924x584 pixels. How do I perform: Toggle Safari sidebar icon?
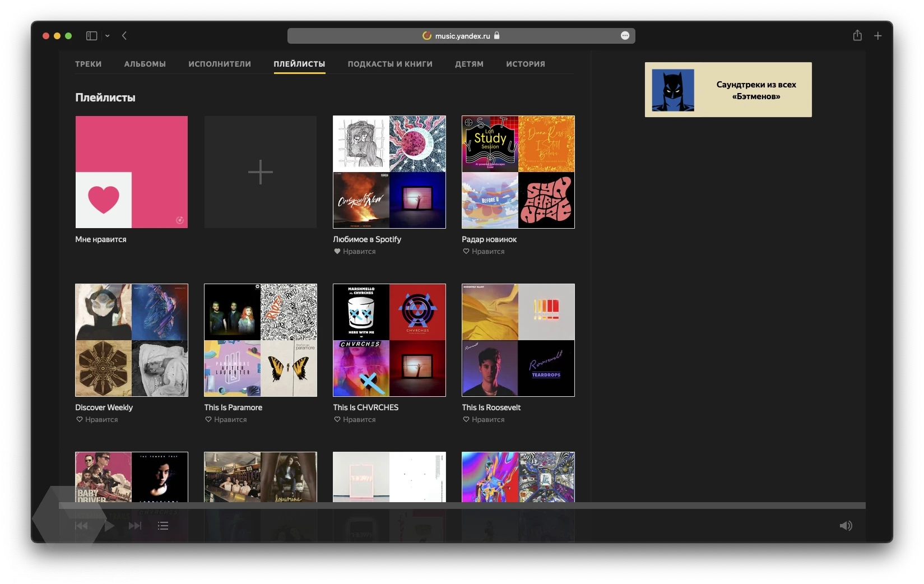coord(91,36)
